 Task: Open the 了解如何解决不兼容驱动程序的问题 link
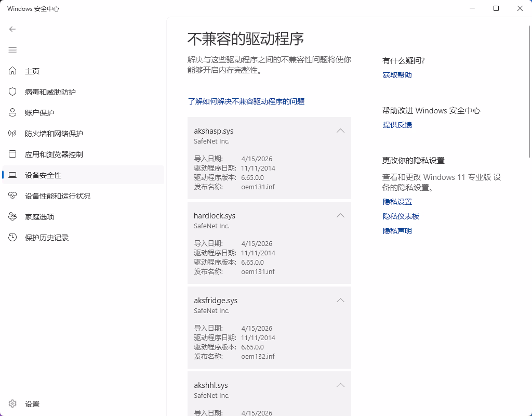(246, 101)
